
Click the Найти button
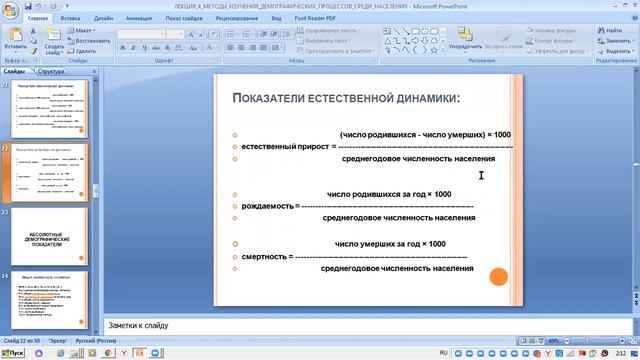pos(610,30)
